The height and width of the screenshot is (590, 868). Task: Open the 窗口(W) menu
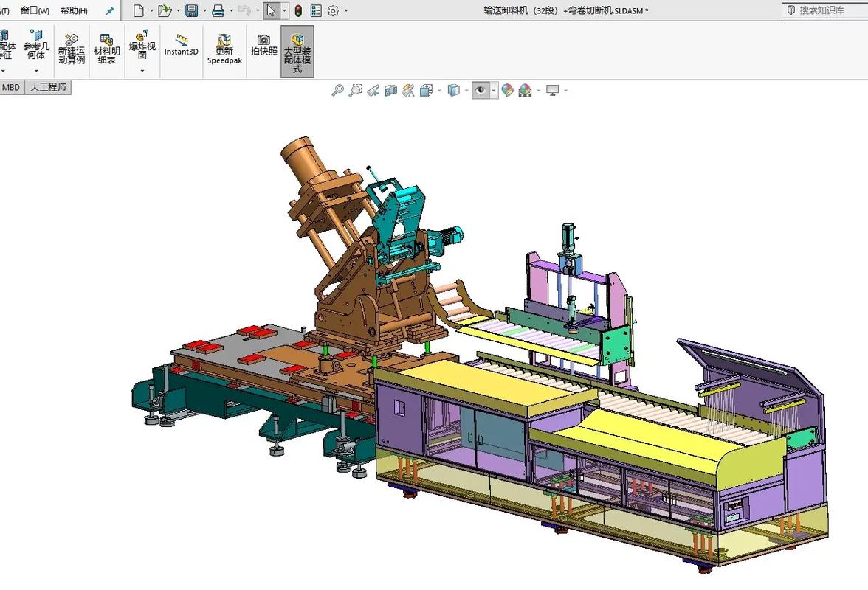point(35,10)
